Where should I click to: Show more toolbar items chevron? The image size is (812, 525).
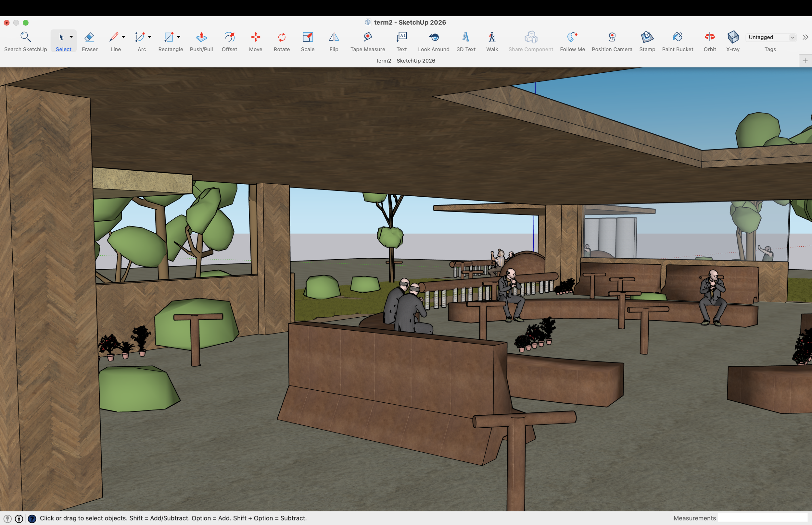click(805, 37)
